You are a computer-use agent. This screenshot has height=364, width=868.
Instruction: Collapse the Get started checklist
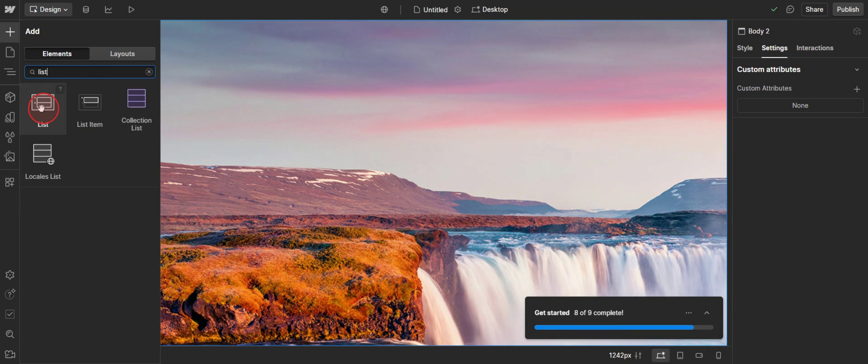(707, 313)
